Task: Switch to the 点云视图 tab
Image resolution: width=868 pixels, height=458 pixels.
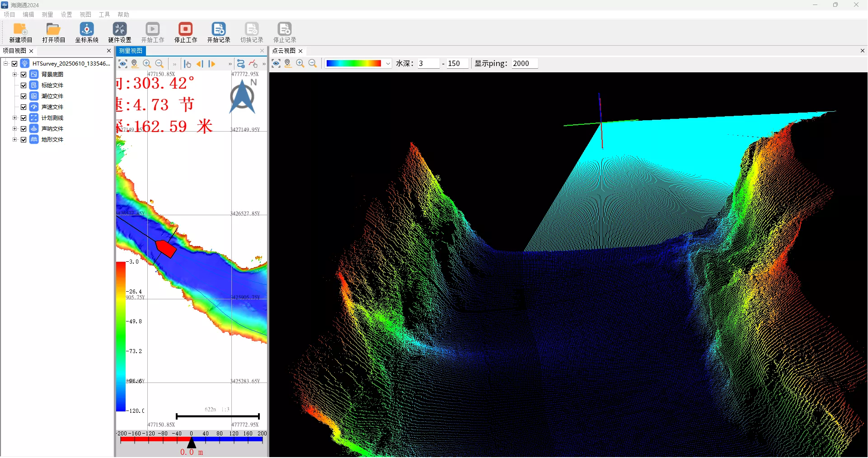Action: (284, 51)
